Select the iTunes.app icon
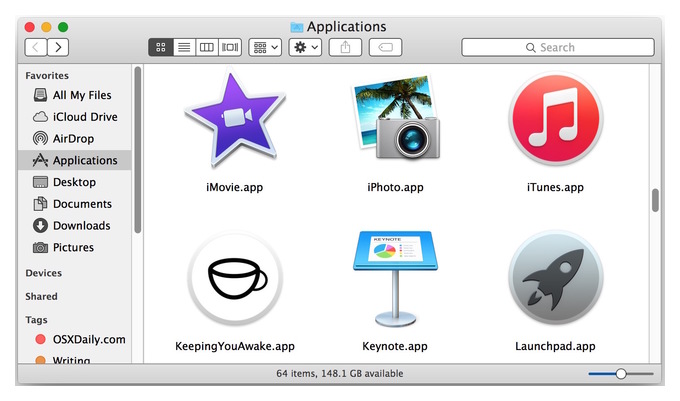Screen dimensions: 680x401 click(556, 119)
